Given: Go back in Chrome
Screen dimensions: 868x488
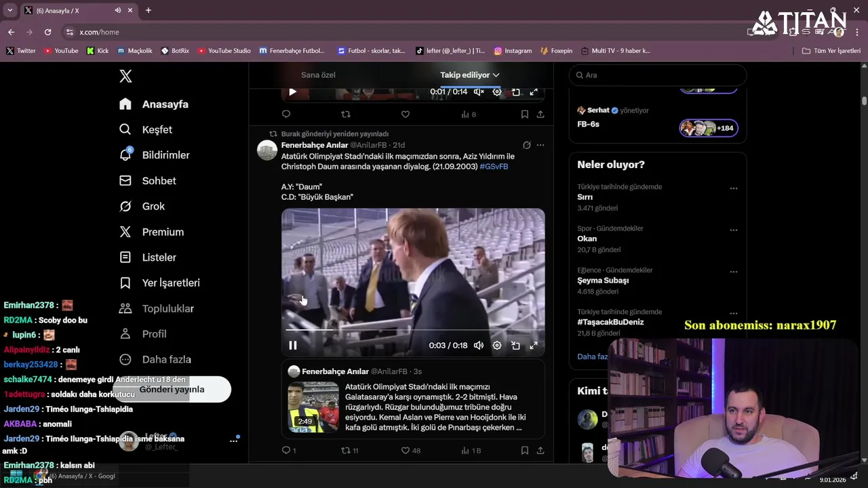Looking at the screenshot, I should point(11,32).
